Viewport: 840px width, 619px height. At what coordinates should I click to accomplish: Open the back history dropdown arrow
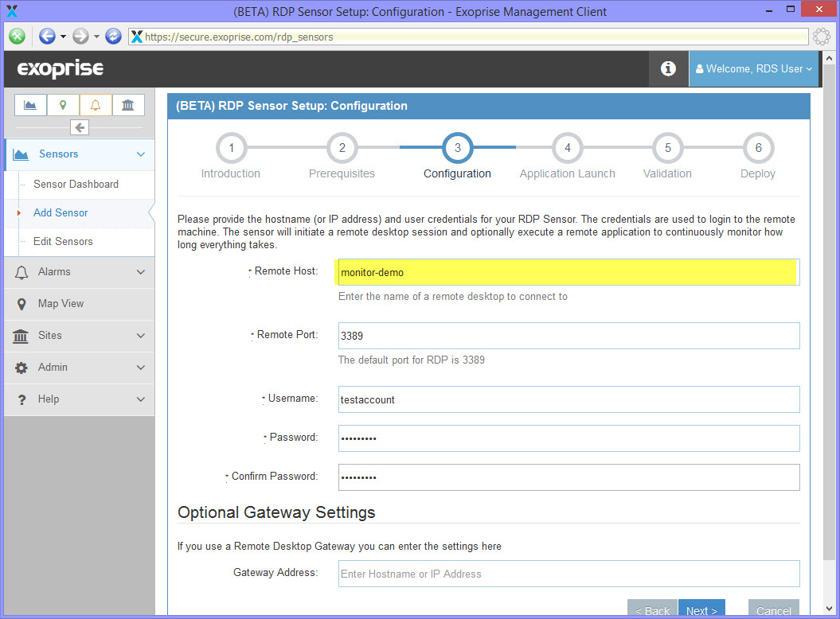(x=63, y=37)
